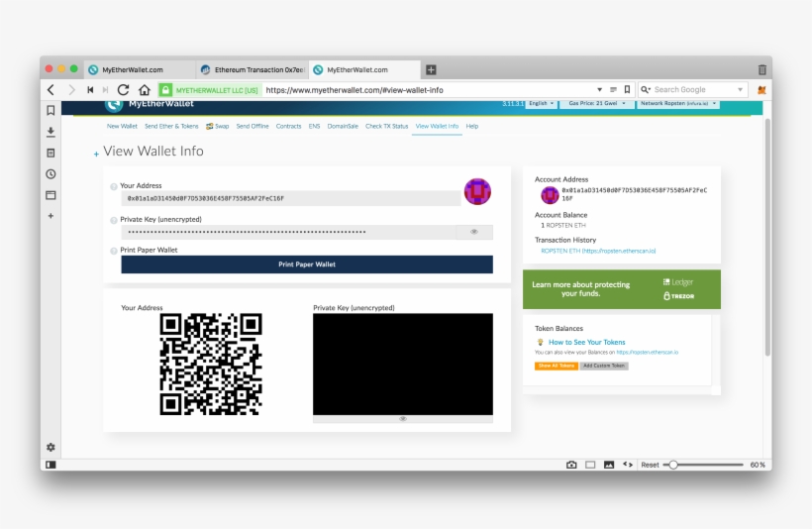Reveal private key with eye icon
The image size is (812, 529).
474,232
